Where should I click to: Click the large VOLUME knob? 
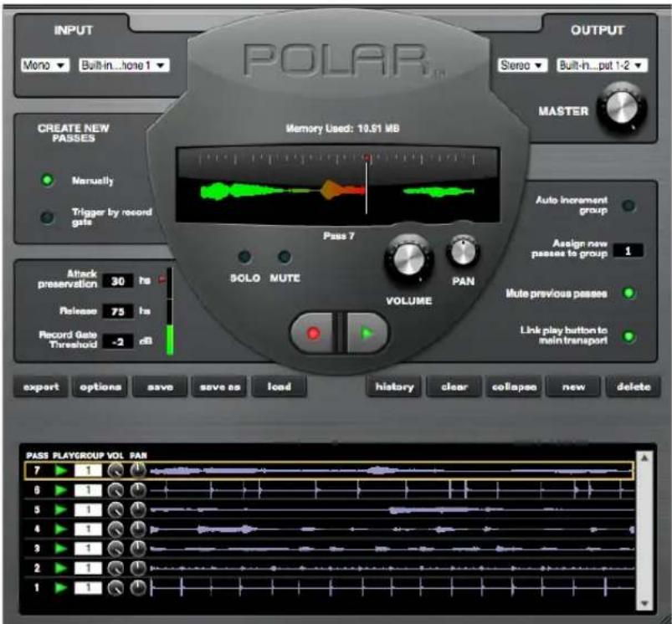(x=409, y=258)
